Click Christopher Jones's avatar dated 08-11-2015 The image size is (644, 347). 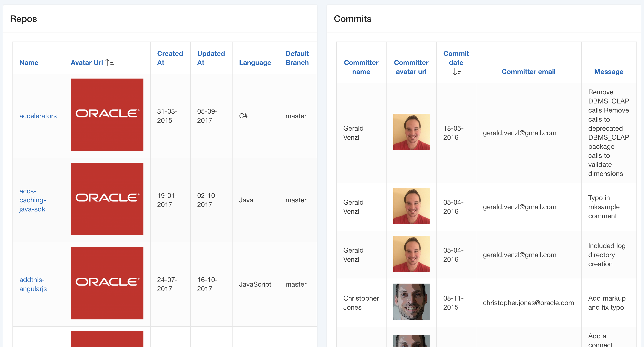coord(411,302)
